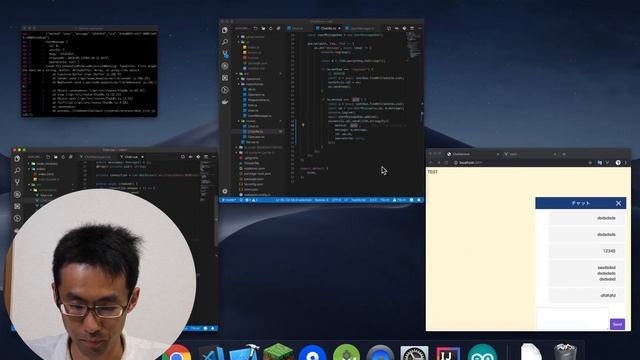Click the "TEST" text on the web page

tap(432, 172)
